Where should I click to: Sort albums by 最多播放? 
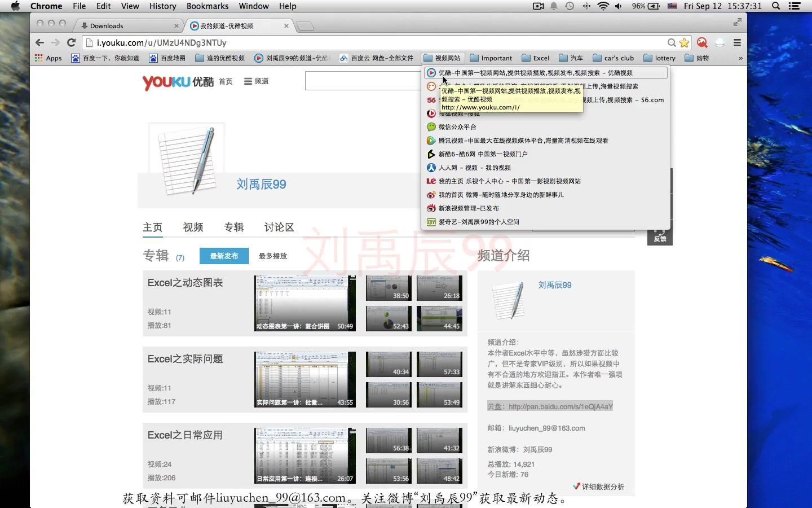(273, 256)
